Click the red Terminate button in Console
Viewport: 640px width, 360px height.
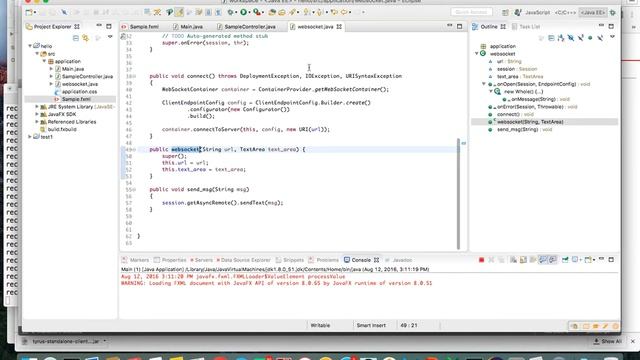tap(482, 260)
